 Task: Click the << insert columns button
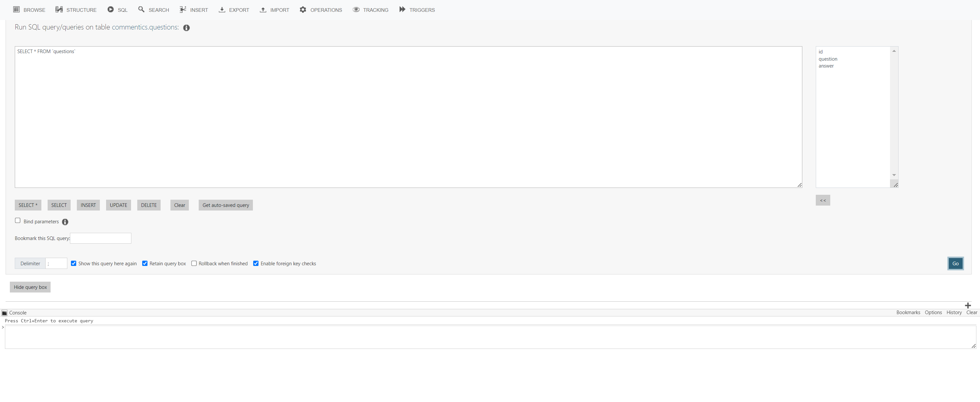[x=823, y=200]
